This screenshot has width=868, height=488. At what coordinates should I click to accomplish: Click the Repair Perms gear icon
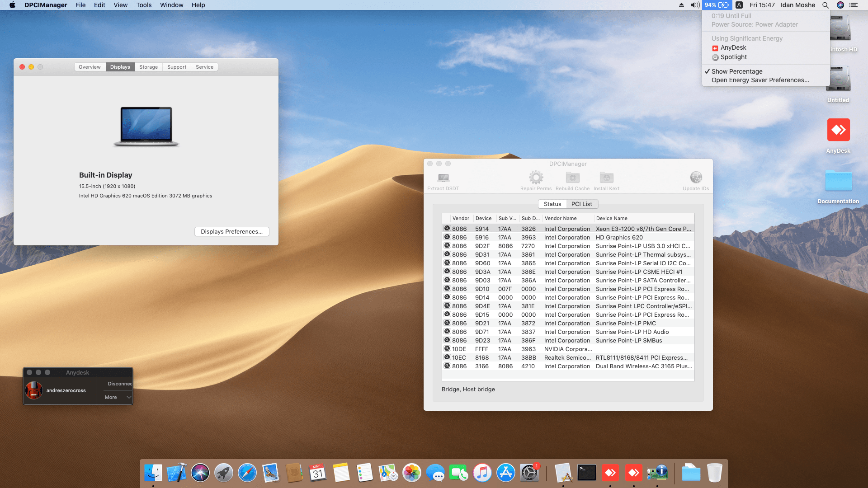(x=536, y=178)
